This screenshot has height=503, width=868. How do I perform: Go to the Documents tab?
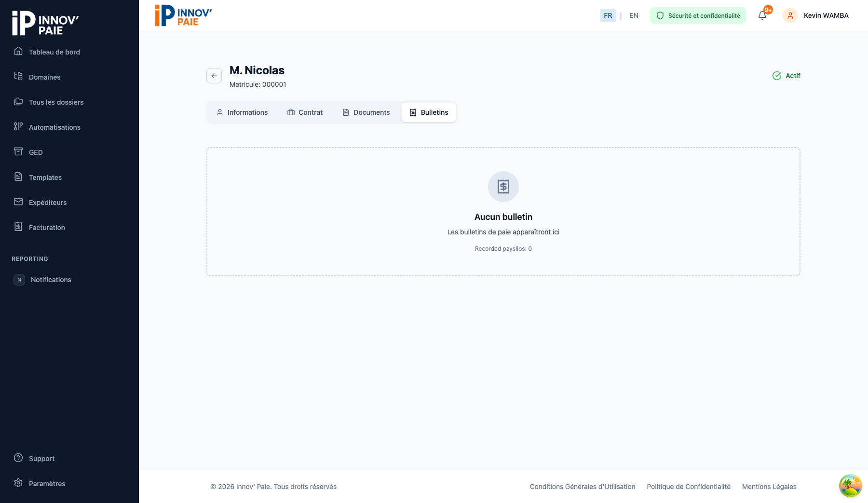366,112
